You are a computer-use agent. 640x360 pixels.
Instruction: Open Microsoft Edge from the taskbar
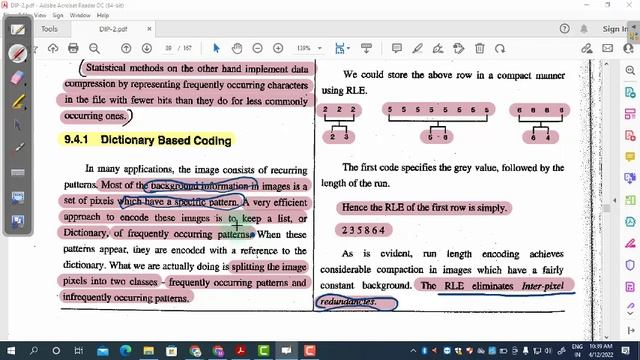126,351
